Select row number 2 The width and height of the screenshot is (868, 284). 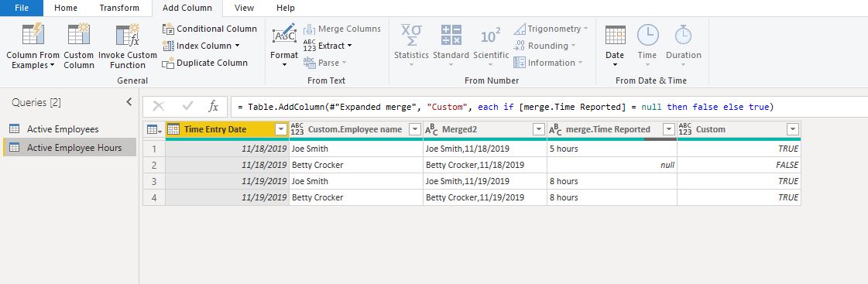[154, 165]
